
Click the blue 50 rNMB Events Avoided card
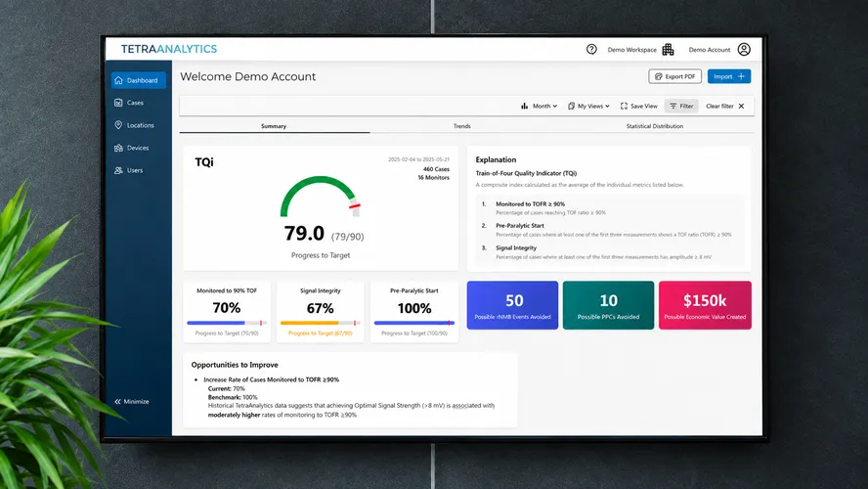[512, 305]
